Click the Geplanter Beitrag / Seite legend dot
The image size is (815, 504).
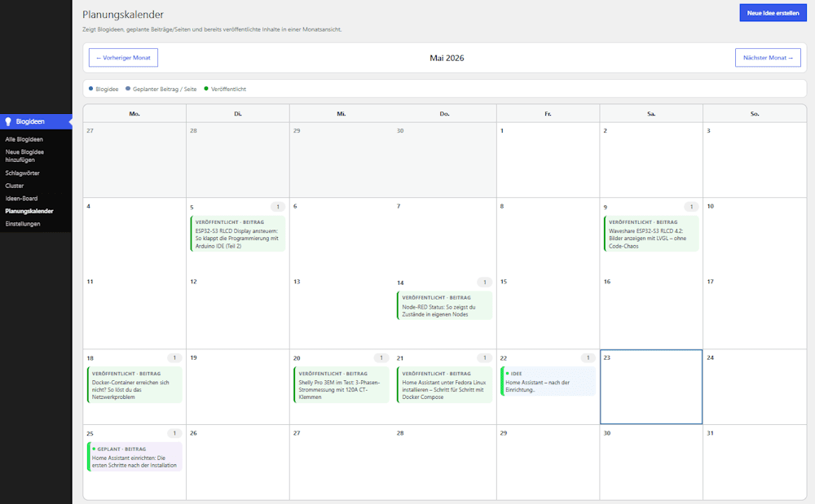point(128,89)
